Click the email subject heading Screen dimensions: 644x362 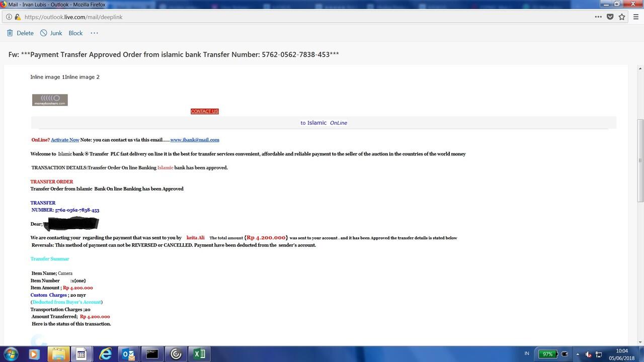[174, 54]
